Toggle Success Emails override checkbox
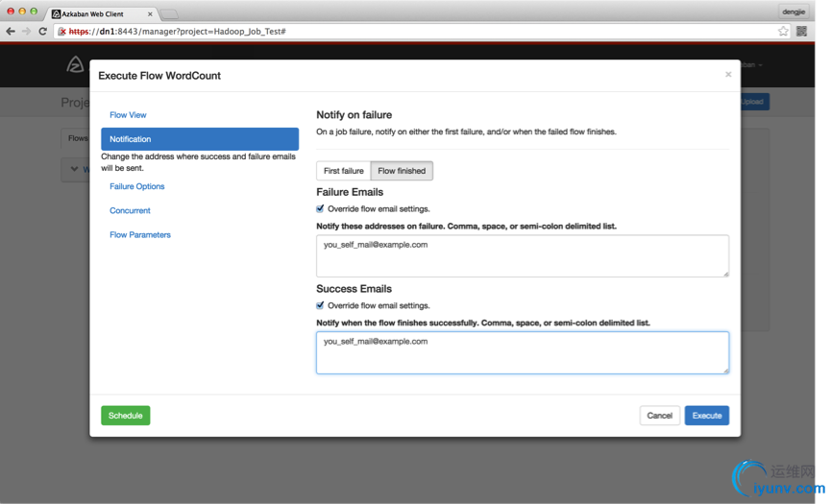 point(320,305)
